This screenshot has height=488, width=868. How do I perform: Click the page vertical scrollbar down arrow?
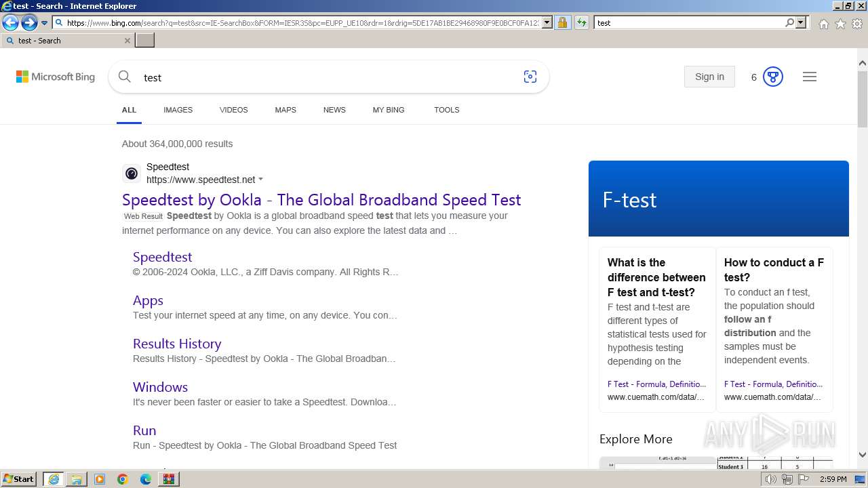tap(863, 455)
